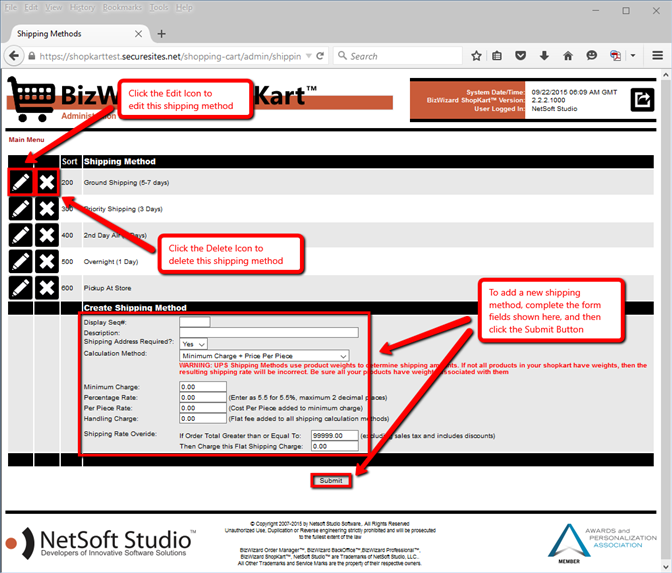Image resolution: width=672 pixels, height=573 pixels.
Task: Open the Calculation Method dropdown
Action: (x=264, y=356)
